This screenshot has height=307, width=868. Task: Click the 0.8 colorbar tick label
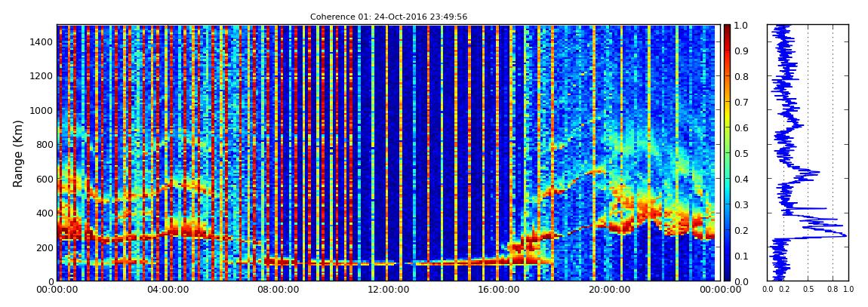click(743, 76)
